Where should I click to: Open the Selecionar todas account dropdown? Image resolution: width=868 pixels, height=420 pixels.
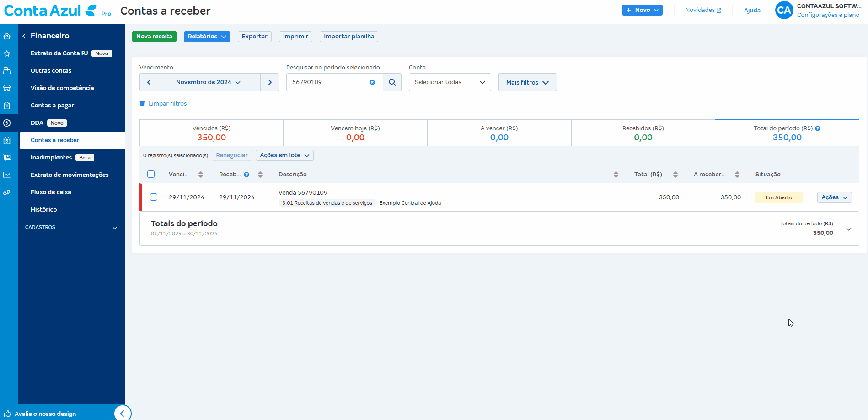(x=450, y=82)
